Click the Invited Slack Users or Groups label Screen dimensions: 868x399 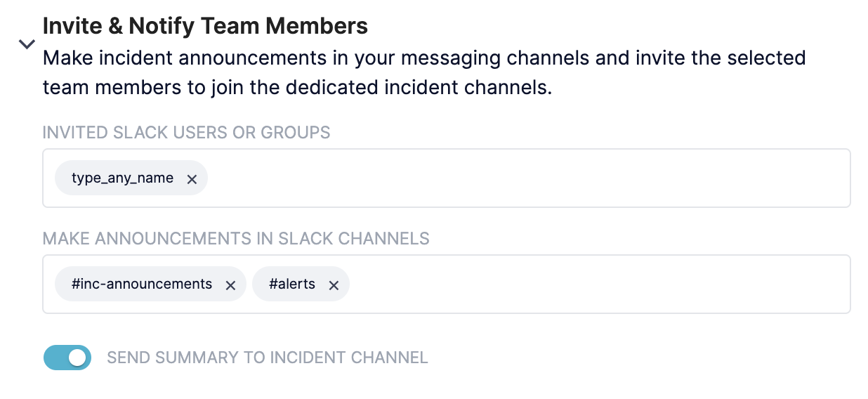coord(186,132)
